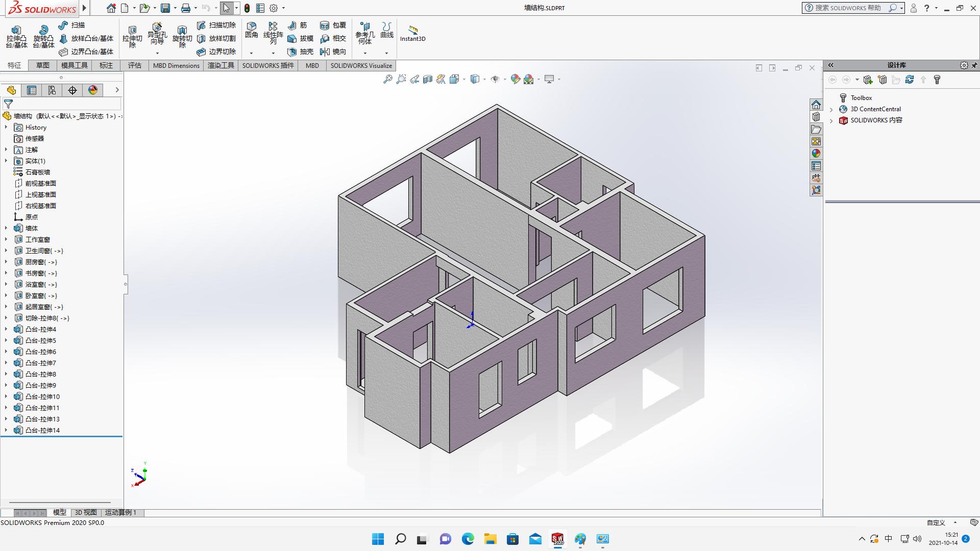The image size is (980, 551).
Task: Select the 相交 intersect tool
Action: pos(333,38)
